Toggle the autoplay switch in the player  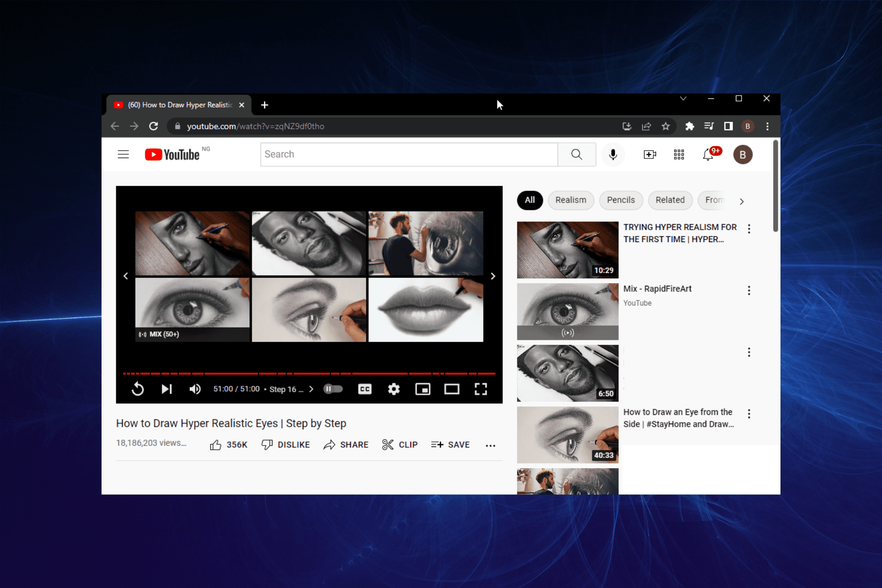(334, 389)
